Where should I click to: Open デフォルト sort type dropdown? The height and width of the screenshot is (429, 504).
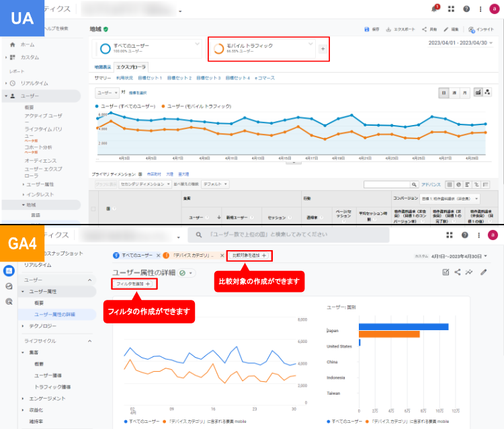(x=215, y=184)
